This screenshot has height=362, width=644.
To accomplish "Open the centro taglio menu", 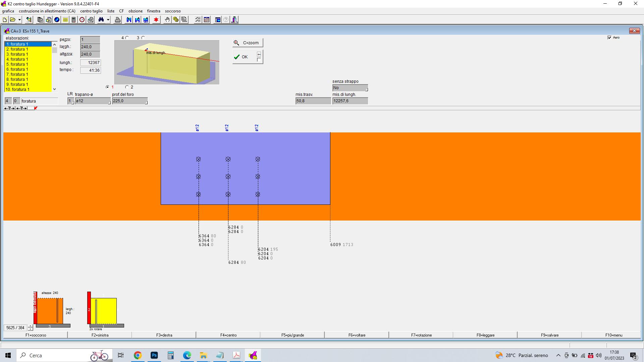I will tap(91, 11).
